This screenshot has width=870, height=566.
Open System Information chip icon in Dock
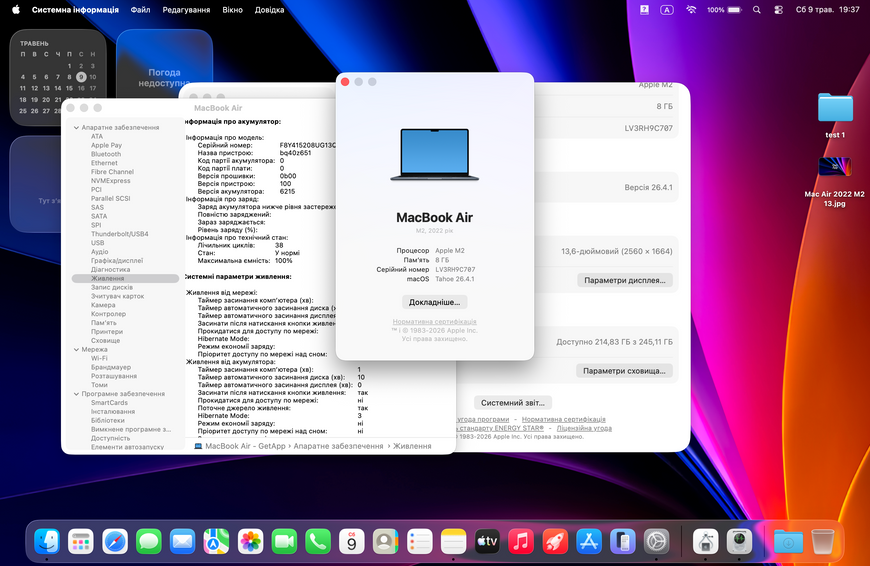740,541
